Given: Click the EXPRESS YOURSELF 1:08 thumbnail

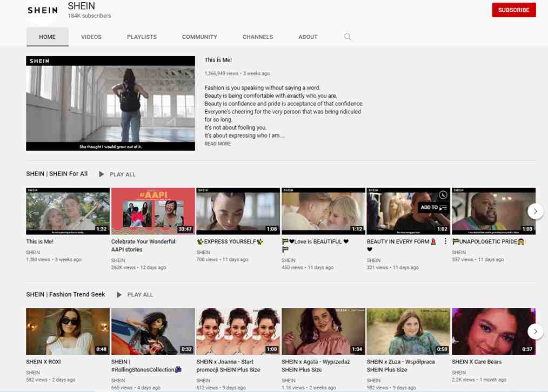Looking at the screenshot, I should click(x=238, y=211).
